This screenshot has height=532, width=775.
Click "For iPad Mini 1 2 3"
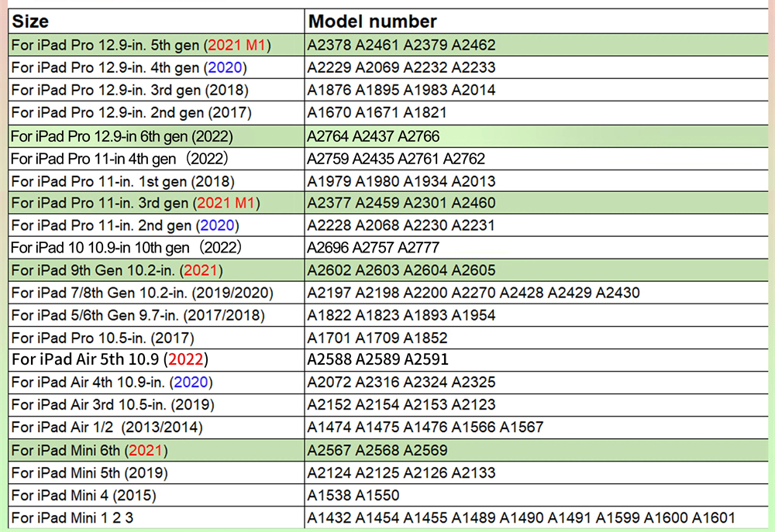click(72, 518)
